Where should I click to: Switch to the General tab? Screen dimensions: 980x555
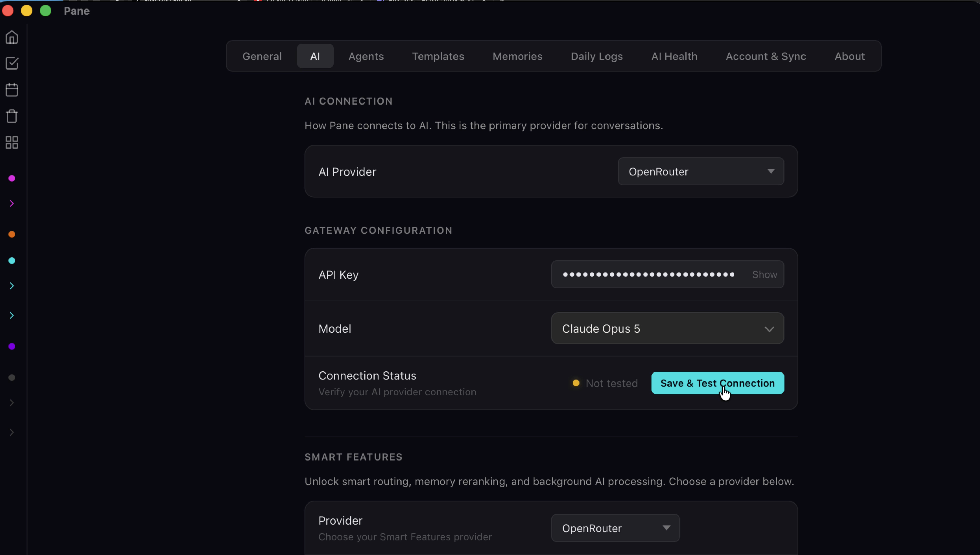[262, 56]
